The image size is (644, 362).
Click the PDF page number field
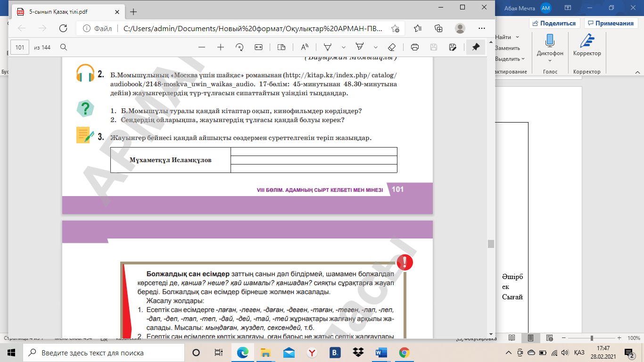click(x=20, y=47)
